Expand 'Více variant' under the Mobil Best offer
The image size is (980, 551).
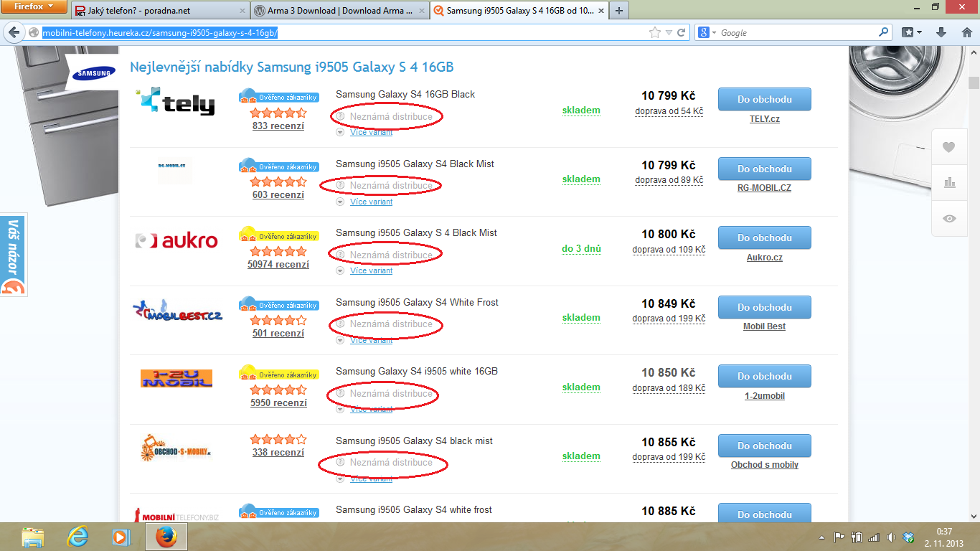pos(371,340)
